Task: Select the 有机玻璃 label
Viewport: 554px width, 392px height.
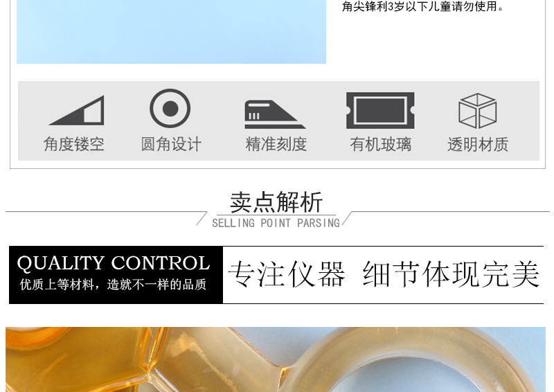Action: point(380,144)
